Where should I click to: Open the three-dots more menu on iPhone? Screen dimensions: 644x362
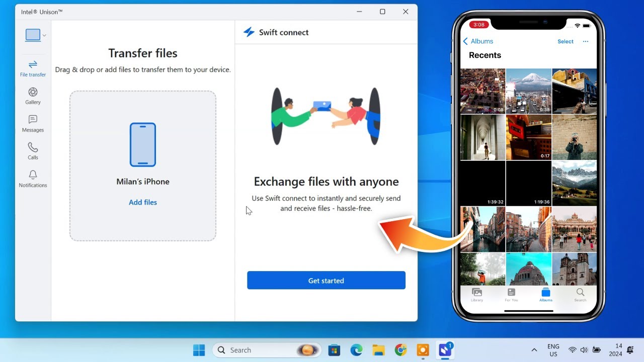(x=586, y=41)
